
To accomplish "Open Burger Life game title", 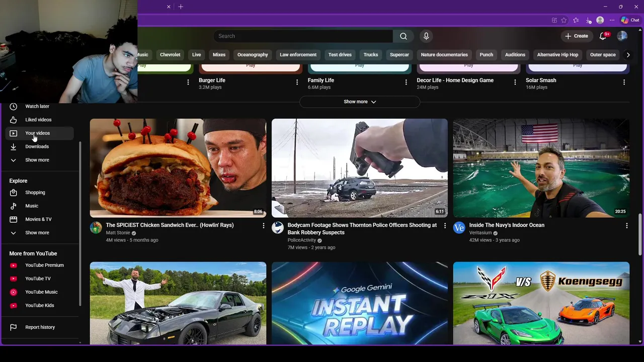I will tap(212, 80).
